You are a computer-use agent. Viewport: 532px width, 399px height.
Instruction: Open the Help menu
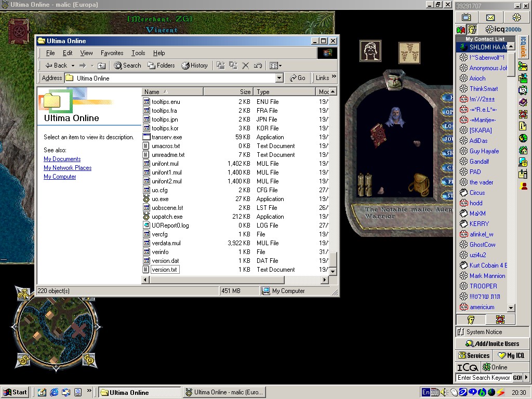tap(159, 53)
